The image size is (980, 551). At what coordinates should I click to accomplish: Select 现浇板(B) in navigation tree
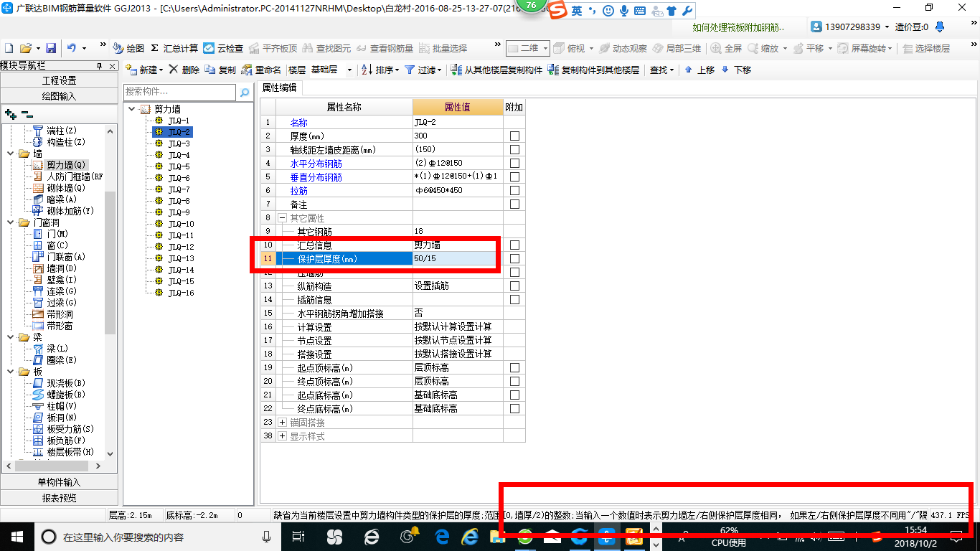59,383
